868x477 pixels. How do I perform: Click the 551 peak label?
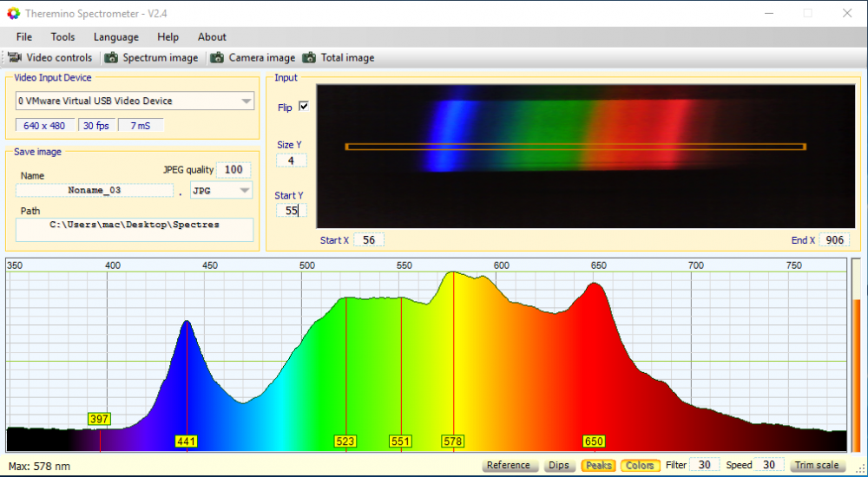click(x=400, y=441)
